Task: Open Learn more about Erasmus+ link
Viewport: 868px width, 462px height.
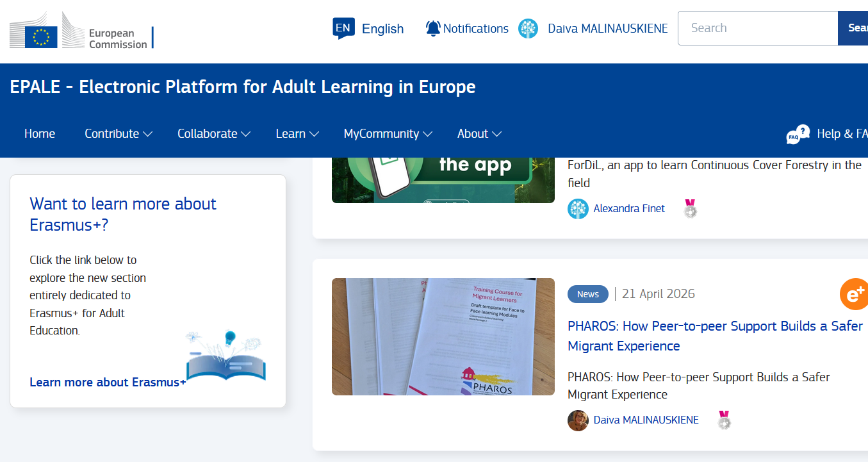Action: [108, 382]
